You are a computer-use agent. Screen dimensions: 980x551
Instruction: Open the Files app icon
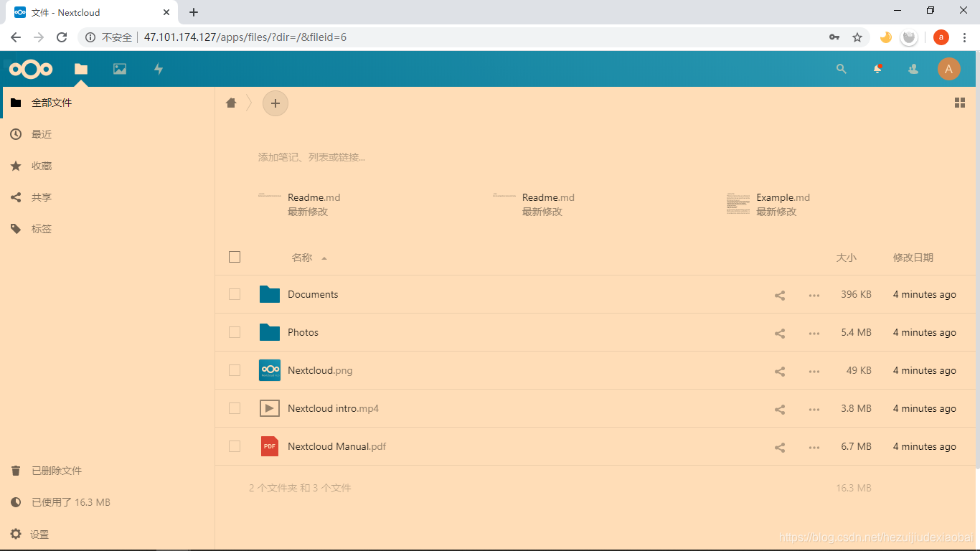[81, 69]
